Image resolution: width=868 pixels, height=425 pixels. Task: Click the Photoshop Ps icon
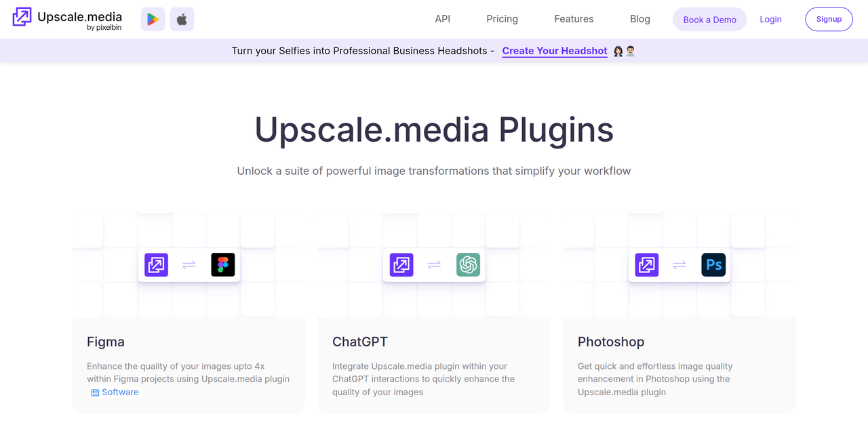pos(713,264)
